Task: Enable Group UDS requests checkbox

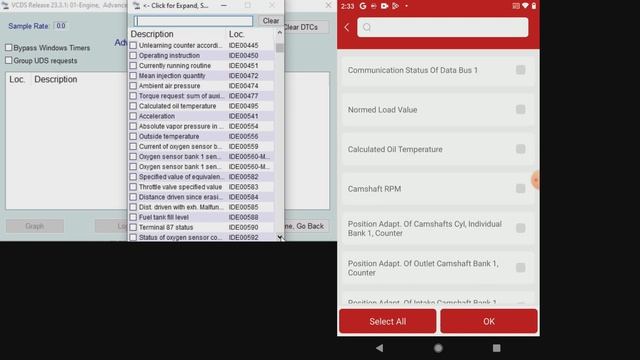Action: (x=9, y=60)
